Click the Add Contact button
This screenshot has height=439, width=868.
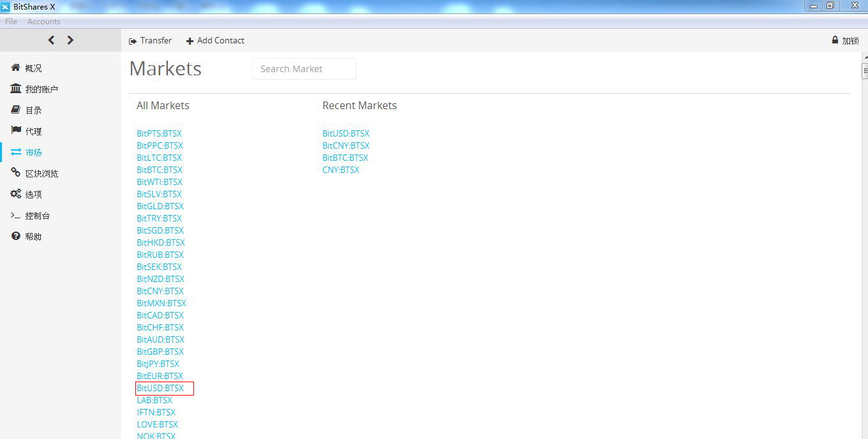pos(215,40)
